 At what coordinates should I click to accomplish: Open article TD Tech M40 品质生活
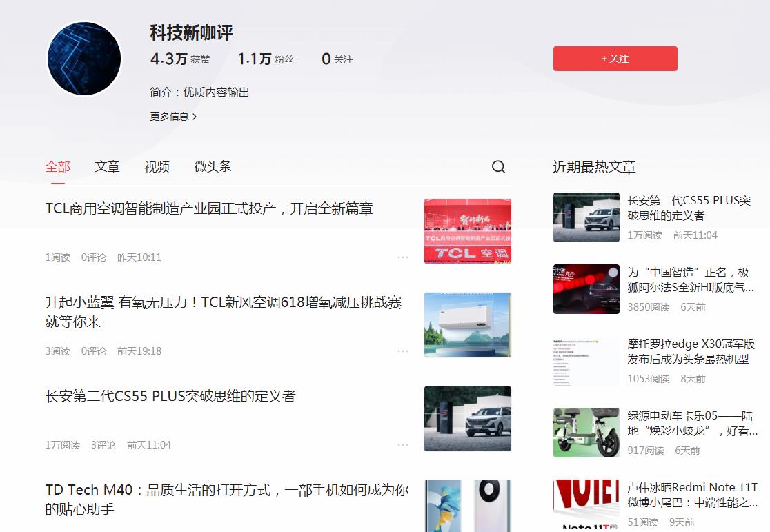click(227, 500)
